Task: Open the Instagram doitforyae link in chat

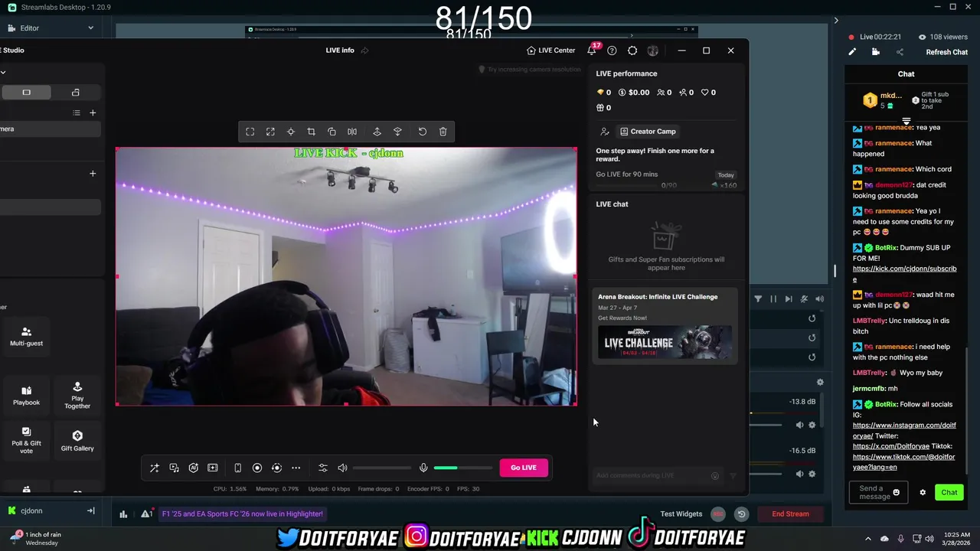Action: pos(904,430)
